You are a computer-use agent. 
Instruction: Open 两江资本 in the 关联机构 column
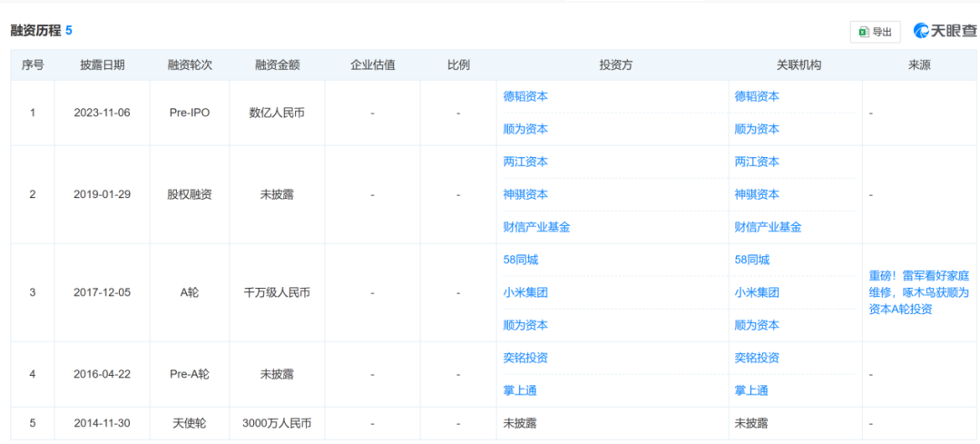pyautogui.click(x=757, y=162)
